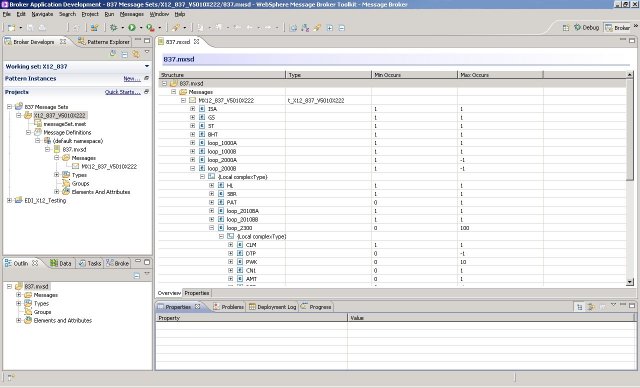Viewport: 640px width, 388px height.
Task: Open the Project menu
Action: point(90,14)
